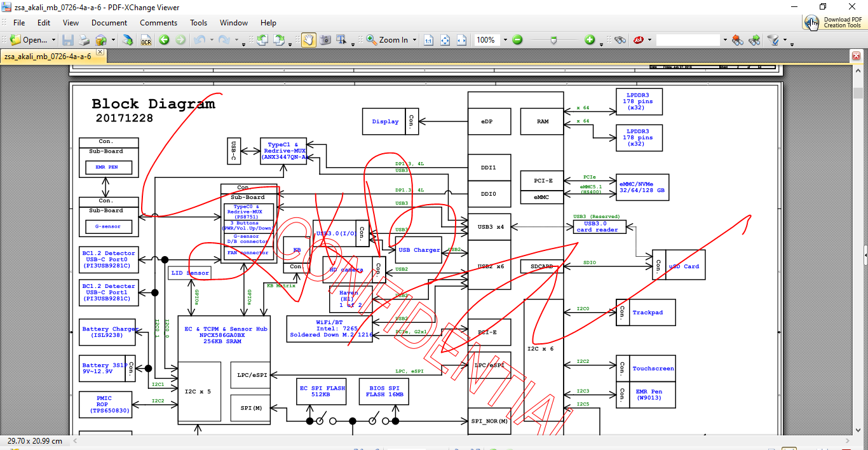
Task: Rotate page clockwise icon
Action: (278, 40)
